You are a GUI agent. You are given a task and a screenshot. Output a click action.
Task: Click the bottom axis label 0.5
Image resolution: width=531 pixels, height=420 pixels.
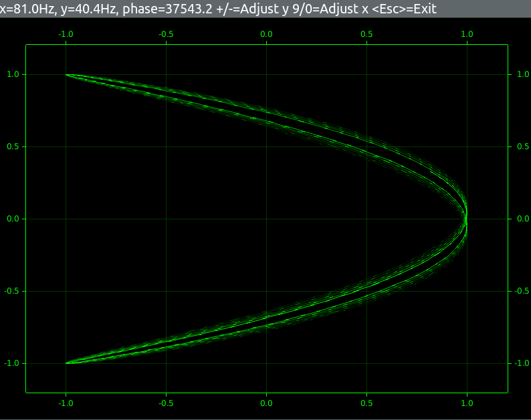tap(366, 403)
